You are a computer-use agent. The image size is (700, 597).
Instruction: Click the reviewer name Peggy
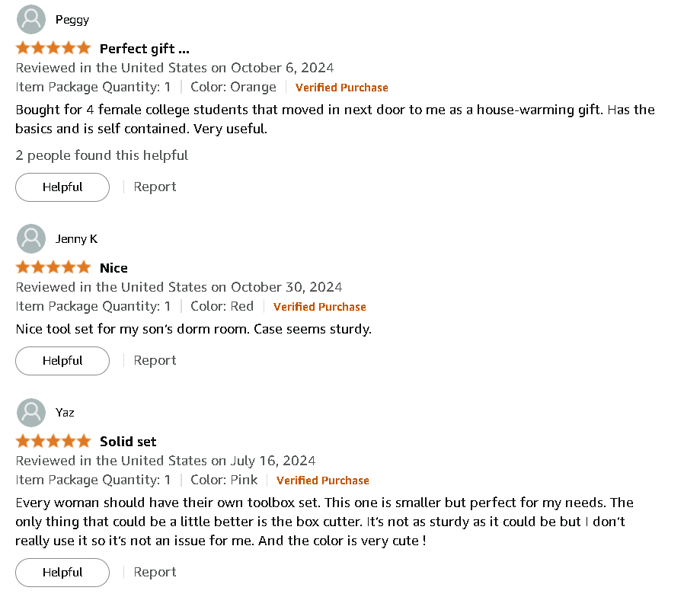(x=72, y=19)
